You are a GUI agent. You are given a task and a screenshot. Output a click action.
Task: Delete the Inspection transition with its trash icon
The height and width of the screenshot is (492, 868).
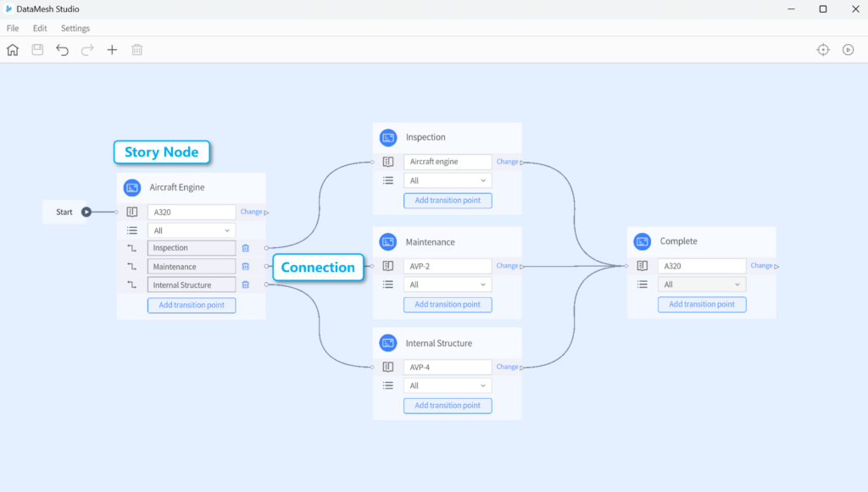(245, 247)
